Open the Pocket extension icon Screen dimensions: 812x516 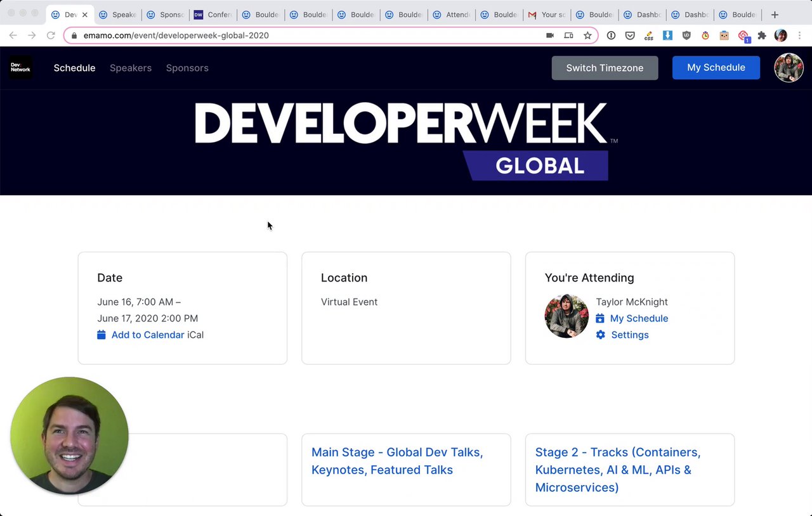pos(630,35)
